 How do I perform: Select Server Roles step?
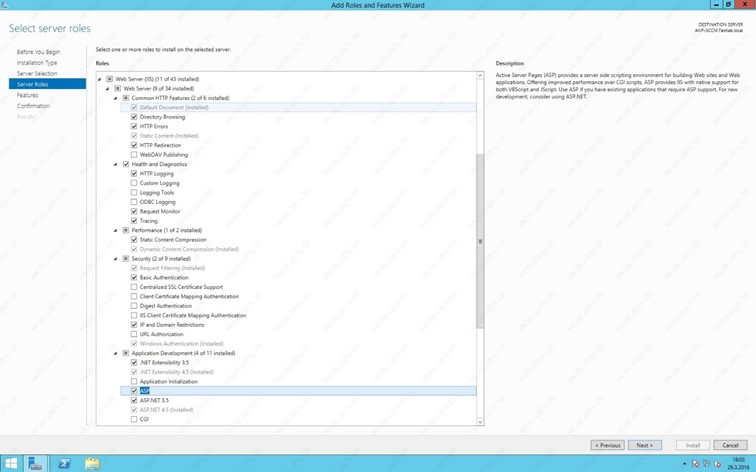[47, 84]
